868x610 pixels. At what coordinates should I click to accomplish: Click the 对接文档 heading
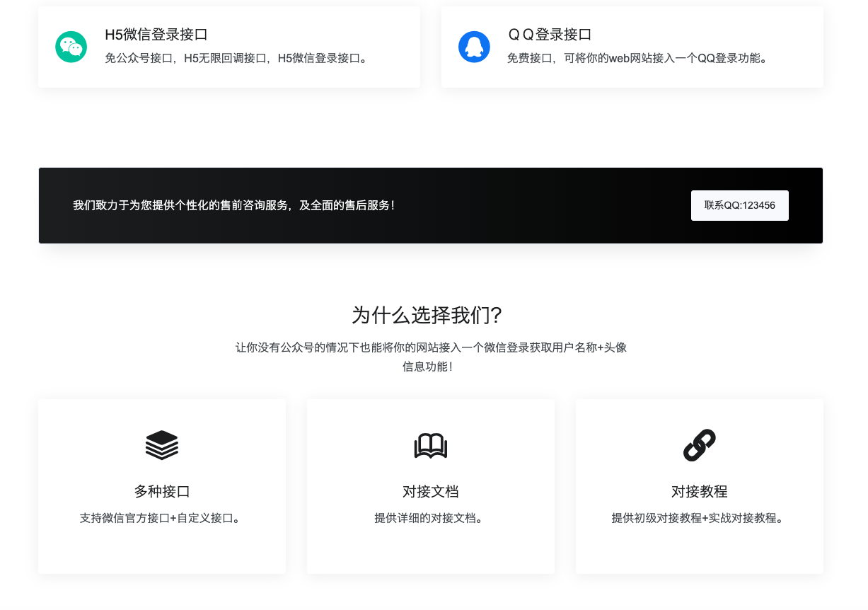[x=430, y=491]
